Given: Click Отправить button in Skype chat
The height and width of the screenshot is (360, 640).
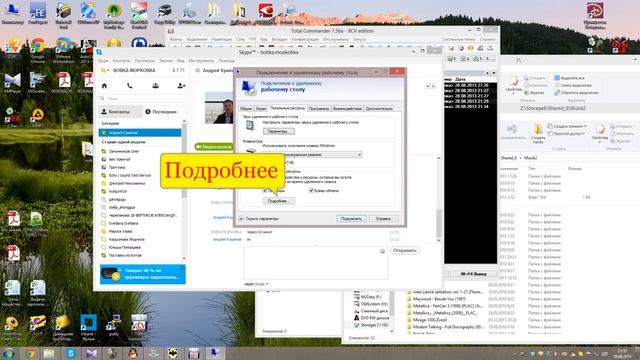Looking at the screenshot, I should click(x=405, y=250).
